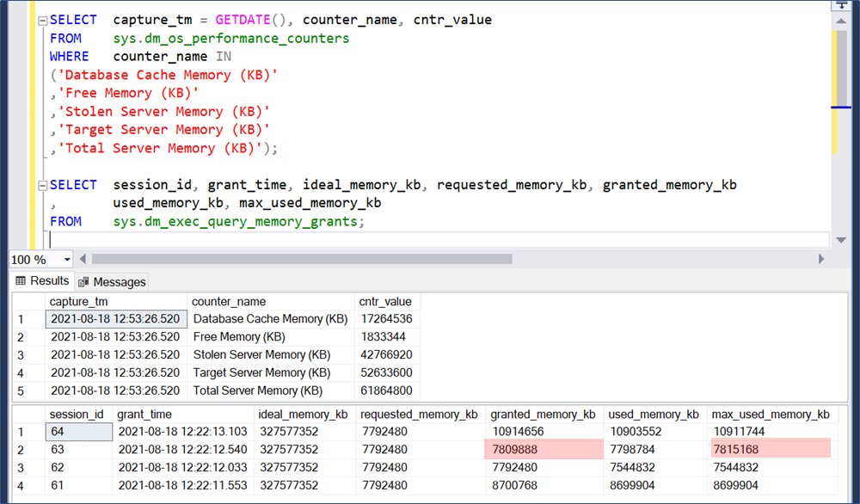Viewport: 860px width, 504px height.
Task: Click the editor vertical scrollbar thumb
Action: [841, 68]
